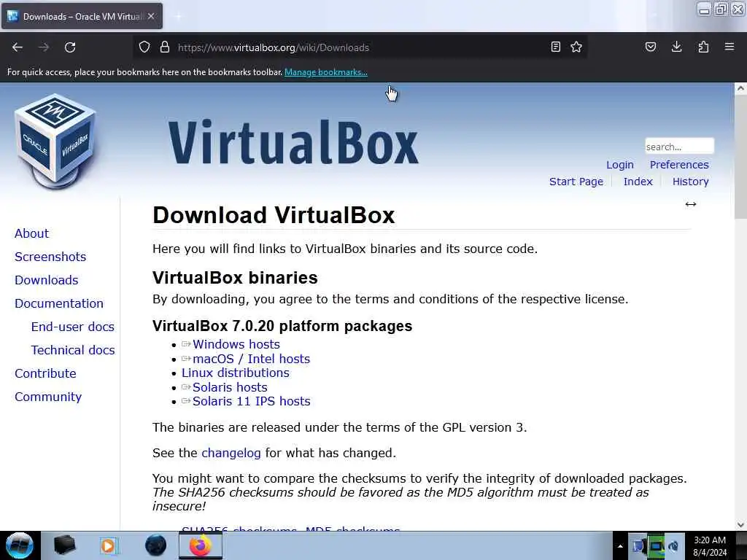747x560 pixels.
Task: Go to Start Page
Action: (576, 182)
